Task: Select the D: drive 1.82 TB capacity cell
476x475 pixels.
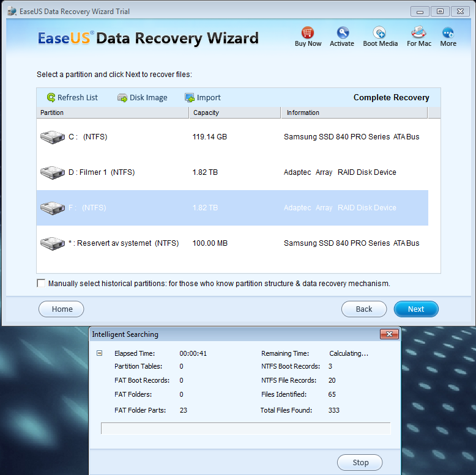Action: [205, 172]
